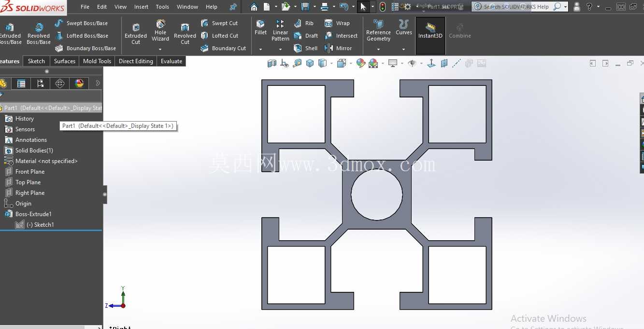This screenshot has width=644, height=329.
Task: Expand the Hole Wizard dropdown arrow
Action: [160, 49]
